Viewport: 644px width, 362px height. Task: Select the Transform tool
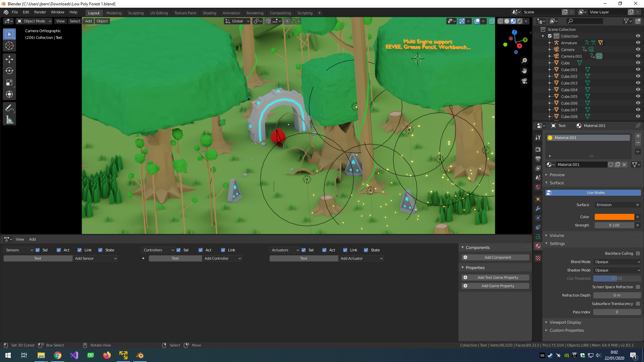click(9, 95)
